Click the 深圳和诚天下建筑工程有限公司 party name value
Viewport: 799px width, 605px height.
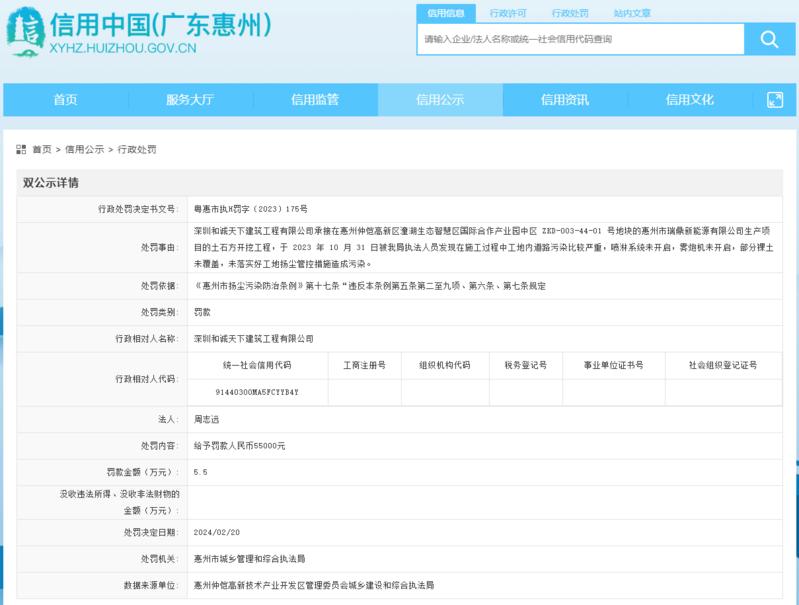253,338
